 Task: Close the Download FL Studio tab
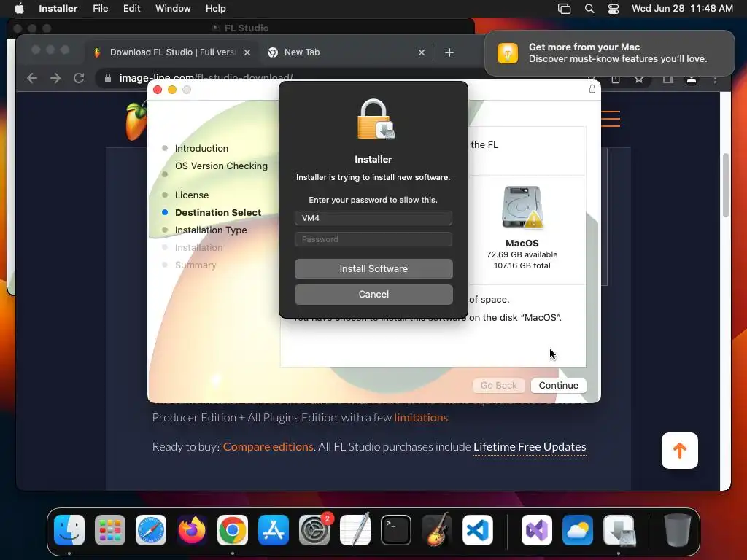tap(247, 52)
